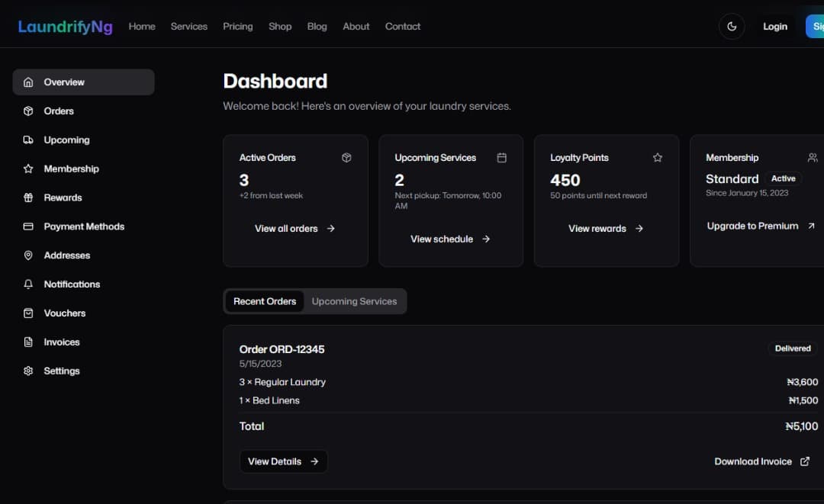The image size is (824, 504).
Task: Click the Settings gear icon in sidebar
Action: pyautogui.click(x=28, y=371)
